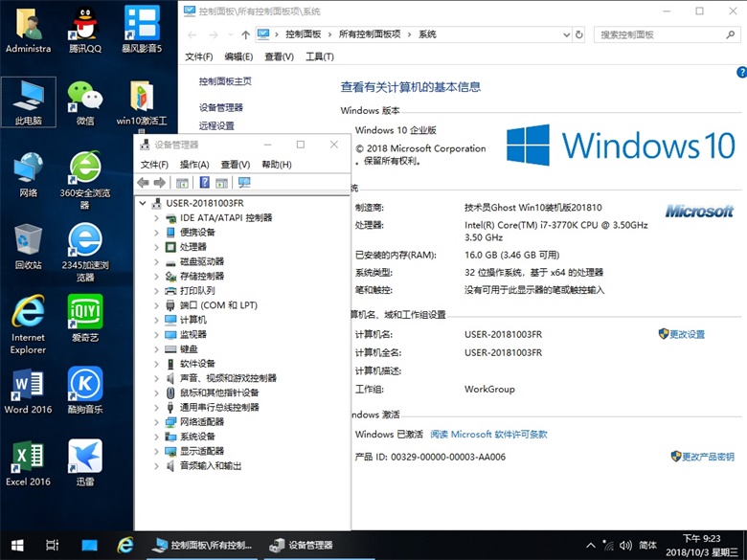Click the 搜索控制面板 search box
This screenshot has width=747, height=560.
[661, 34]
